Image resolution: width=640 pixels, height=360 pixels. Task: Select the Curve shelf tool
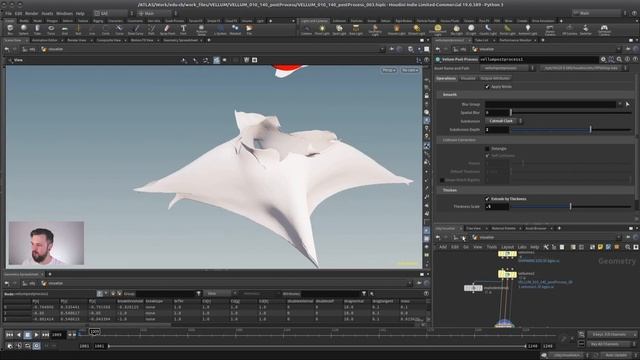pos(119,29)
